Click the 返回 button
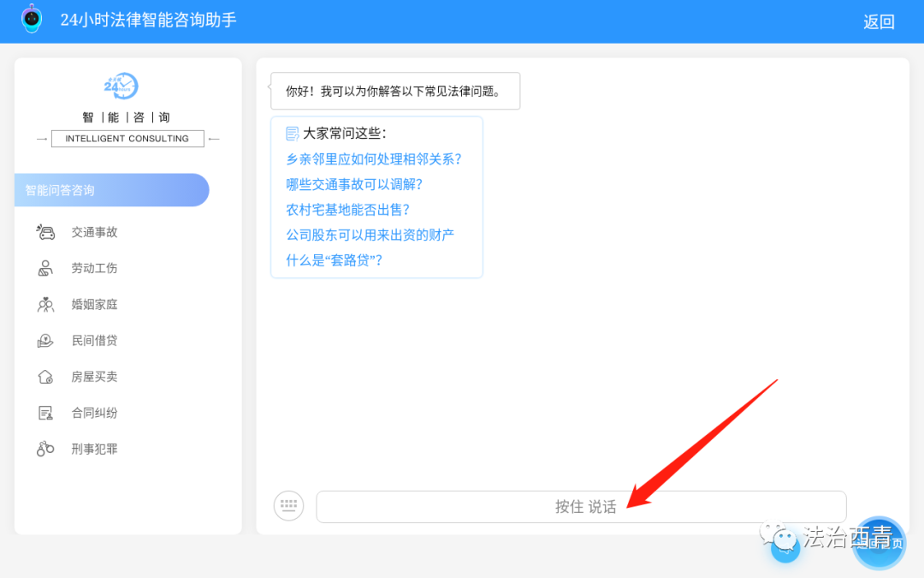 [x=879, y=21]
